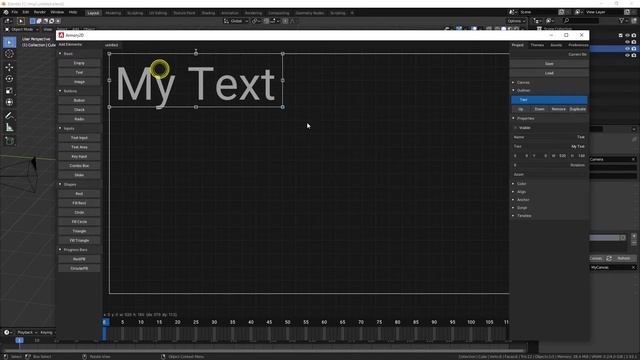
Task: Toggle eye visibility on first outliner row
Action: tap(627, 36)
